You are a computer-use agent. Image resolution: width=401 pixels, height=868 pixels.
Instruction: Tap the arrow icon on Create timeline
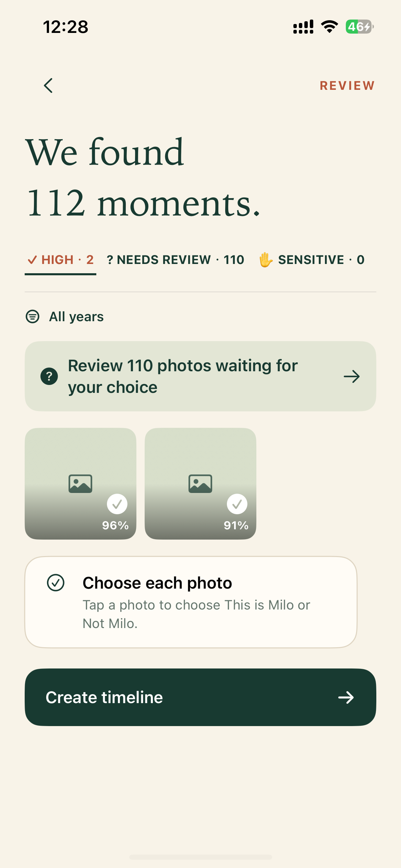coord(346,697)
